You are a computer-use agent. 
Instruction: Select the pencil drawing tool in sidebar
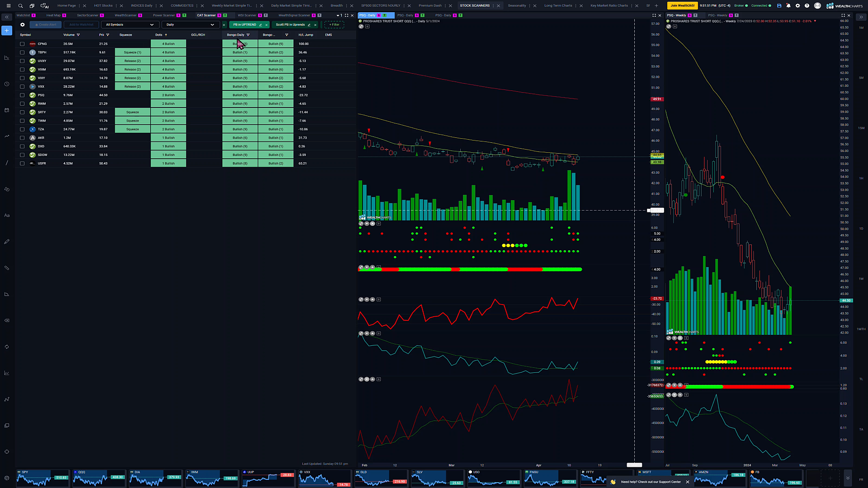pos(7,242)
